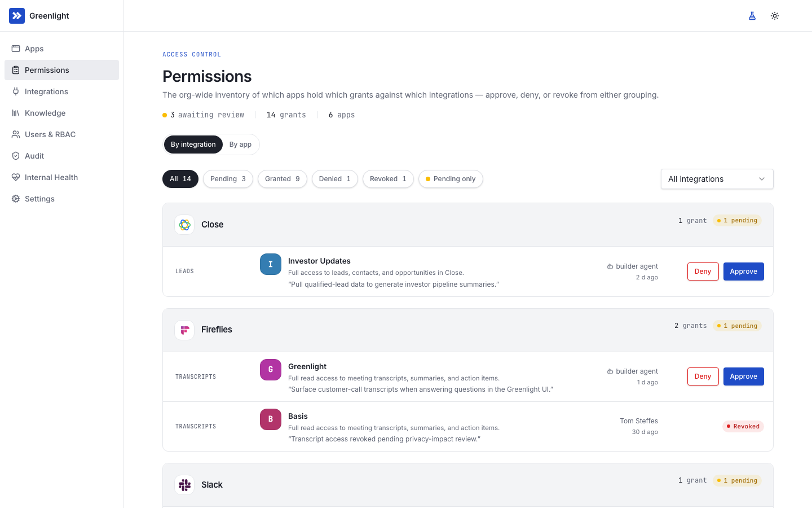This screenshot has height=508, width=812.
Task: Filter by Pending 3
Action: pyautogui.click(x=228, y=179)
